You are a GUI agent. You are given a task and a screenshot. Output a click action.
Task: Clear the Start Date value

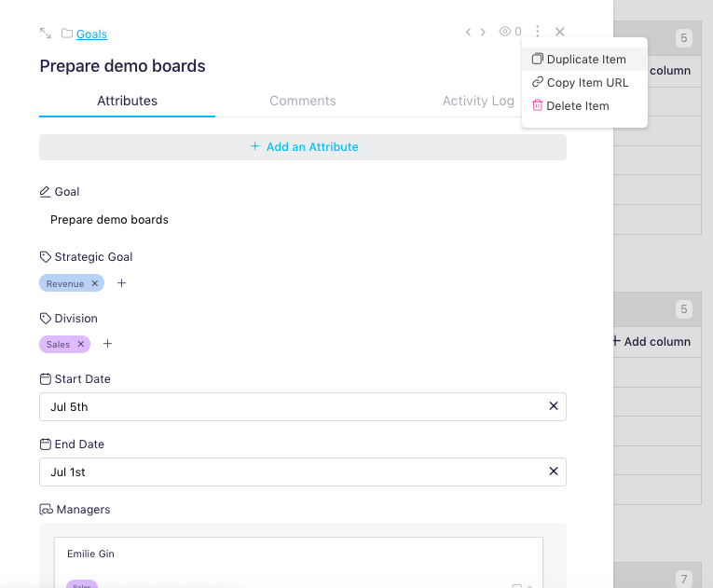554,405
